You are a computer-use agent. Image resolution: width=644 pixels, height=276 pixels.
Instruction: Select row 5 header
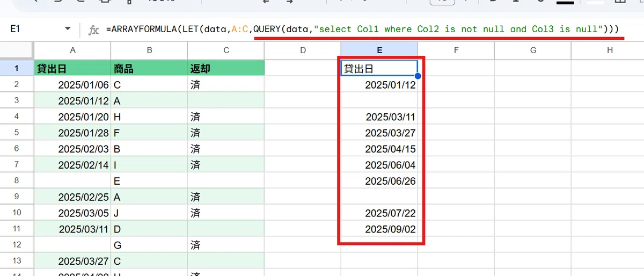tap(17, 133)
